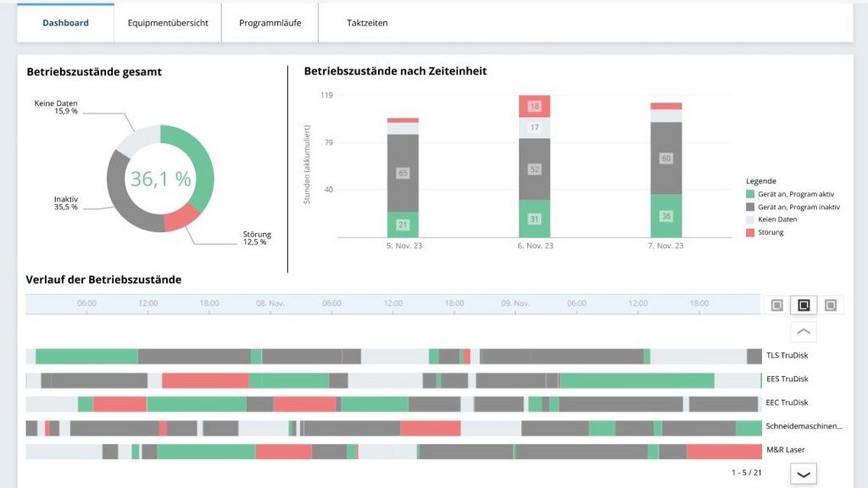Click the TLS TruDisk equipment label
The height and width of the screenshot is (488, 868).
pyautogui.click(x=787, y=356)
